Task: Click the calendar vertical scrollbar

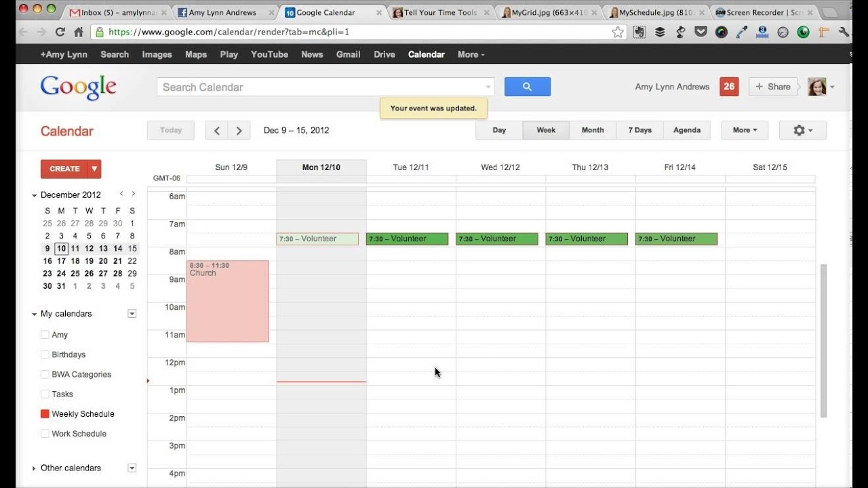Action: pos(824,340)
